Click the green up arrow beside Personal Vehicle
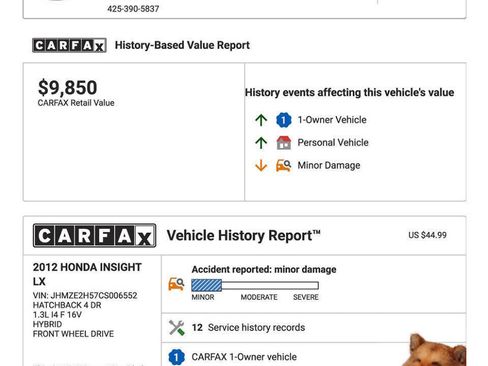 coord(261,143)
